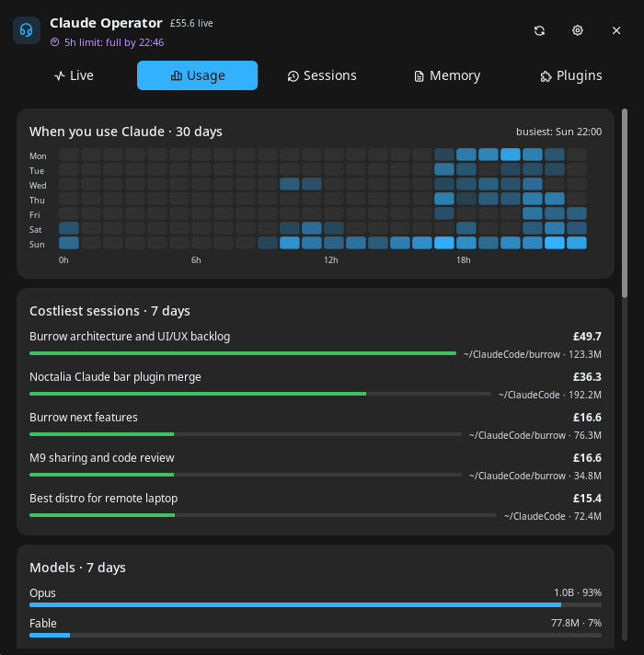644x655 pixels.
Task: Go to the Memory tab
Action: 447,75
